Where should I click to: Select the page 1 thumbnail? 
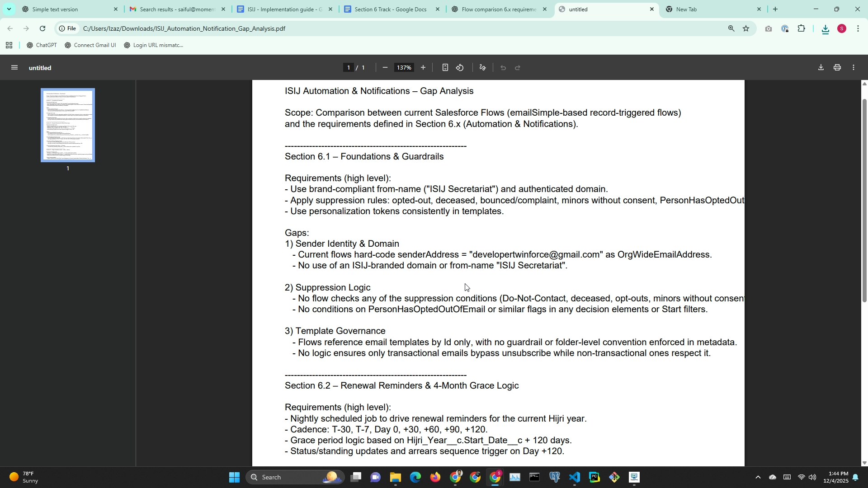coord(68,125)
